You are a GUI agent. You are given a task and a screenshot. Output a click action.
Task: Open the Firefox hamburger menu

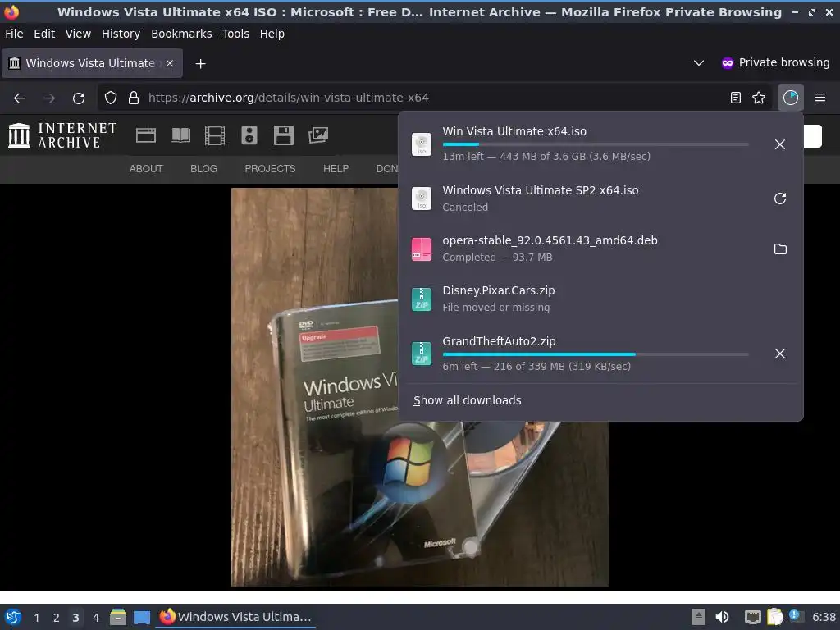(819, 98)
